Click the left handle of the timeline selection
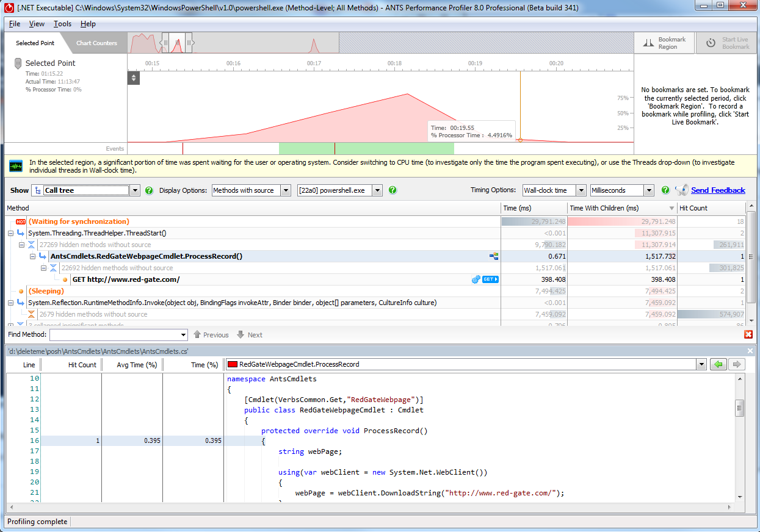The height and width of the screenshot is (532, 760). click(165, 43)
